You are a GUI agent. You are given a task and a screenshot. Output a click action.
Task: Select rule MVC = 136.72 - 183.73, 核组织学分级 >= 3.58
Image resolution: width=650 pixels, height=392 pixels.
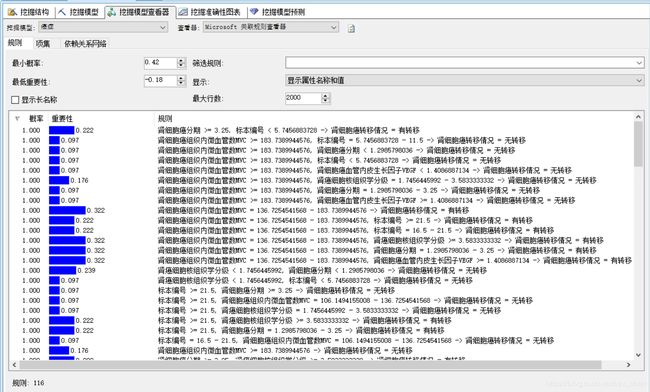pos(381,240)
